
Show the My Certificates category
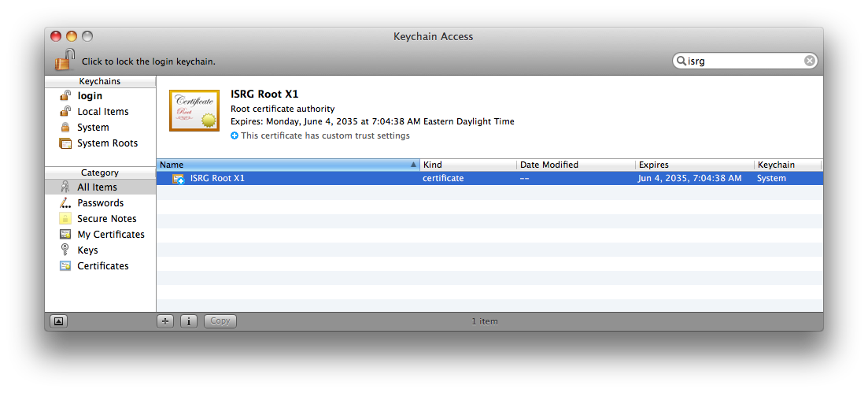(110, 235)
